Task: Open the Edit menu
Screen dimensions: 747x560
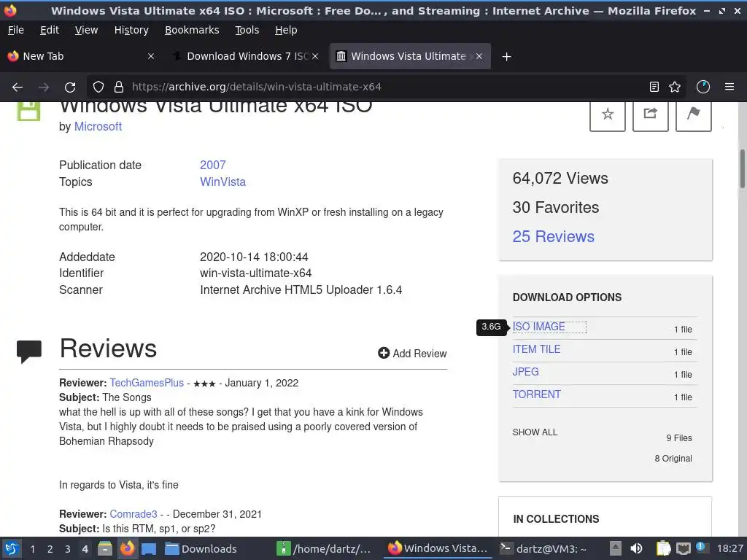Action: [x=50, y=30]
